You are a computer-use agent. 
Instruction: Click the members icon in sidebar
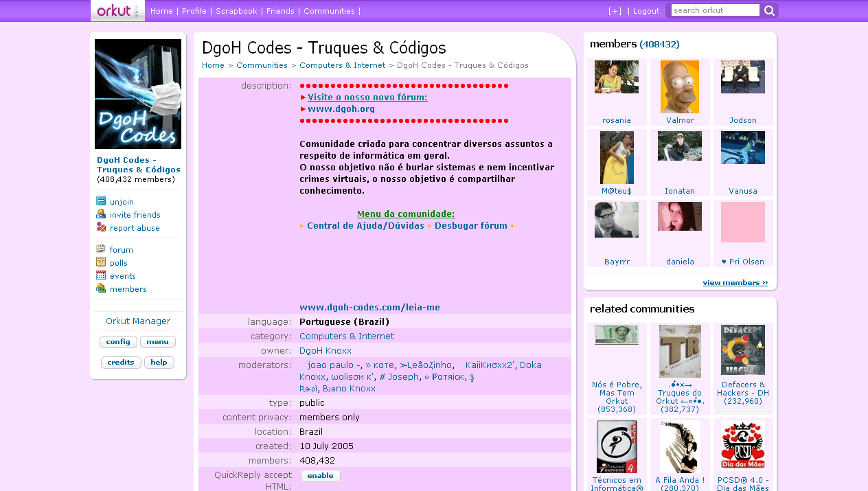(x=101, y=288)
